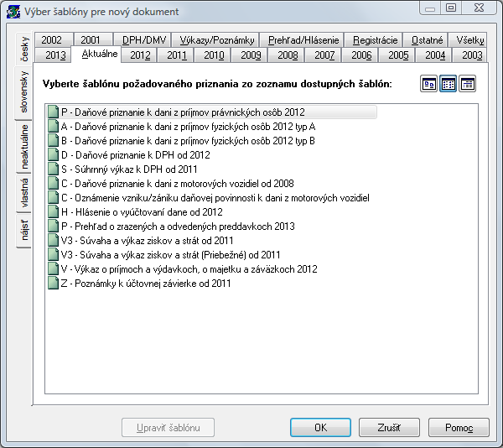Open the DPH/DMV tab

(143, 39)
